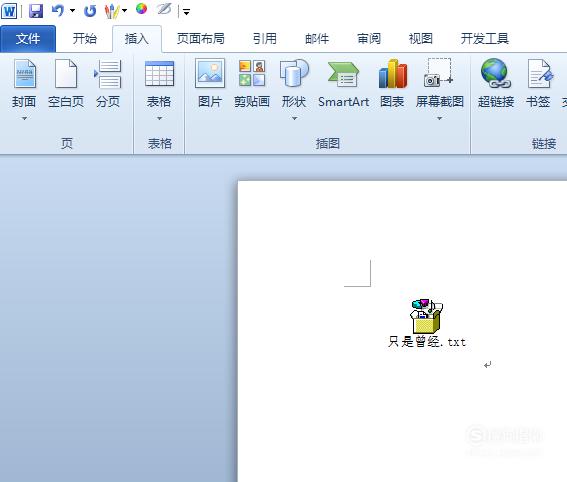
Task: Click the 页 group label in ribbon
Action: coord(67,144)
